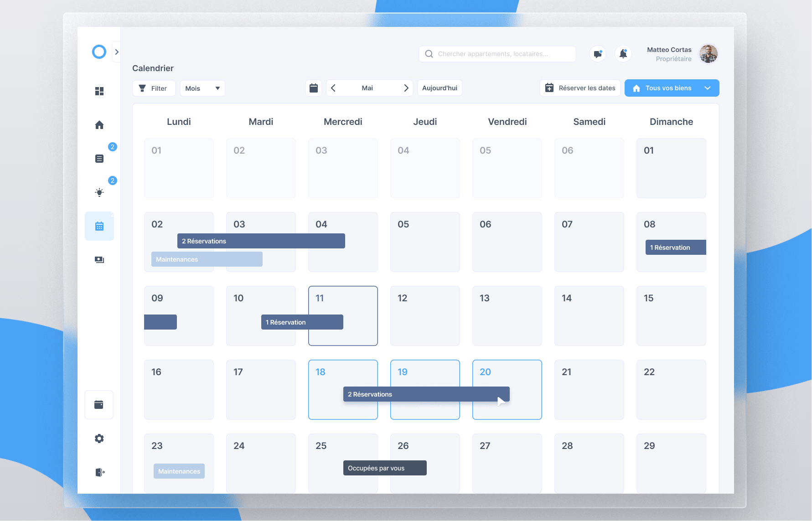Select day 28 cell
Viewport: 812px width, 521px height.
click(x=589, y=464)
